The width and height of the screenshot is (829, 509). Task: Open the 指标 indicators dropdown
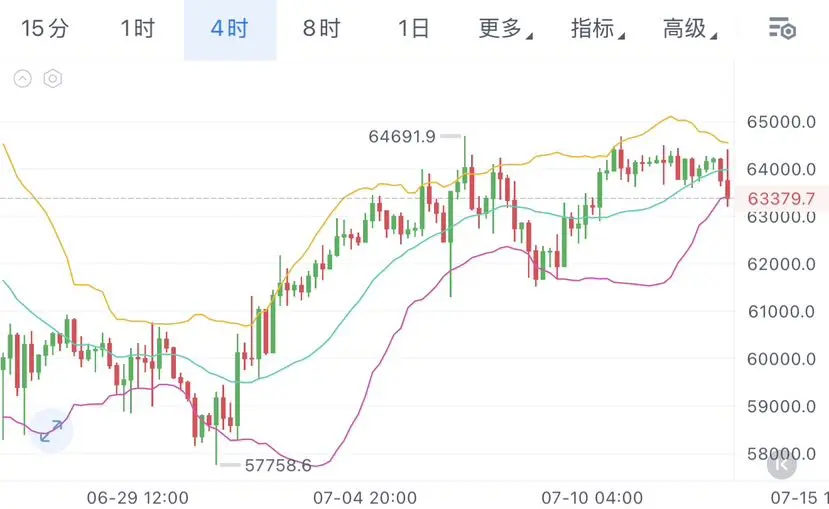coord(598,29)
